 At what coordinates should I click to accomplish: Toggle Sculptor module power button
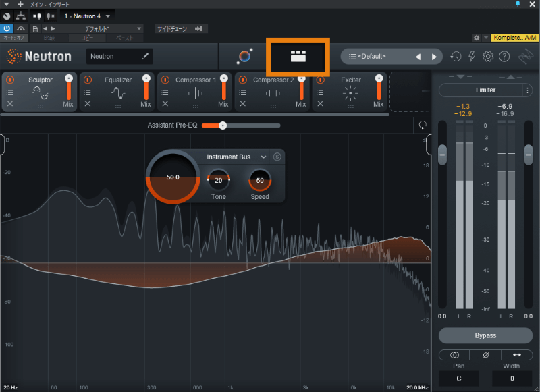pyautogui.click(x=10, y=80)
